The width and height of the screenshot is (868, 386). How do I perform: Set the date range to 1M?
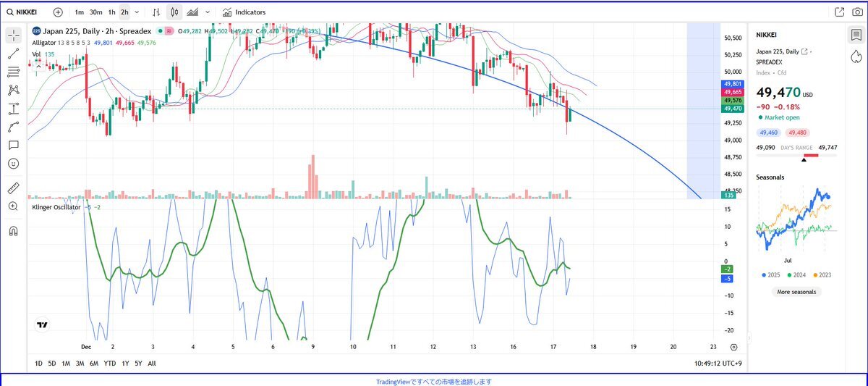click(x=66, y=363)
